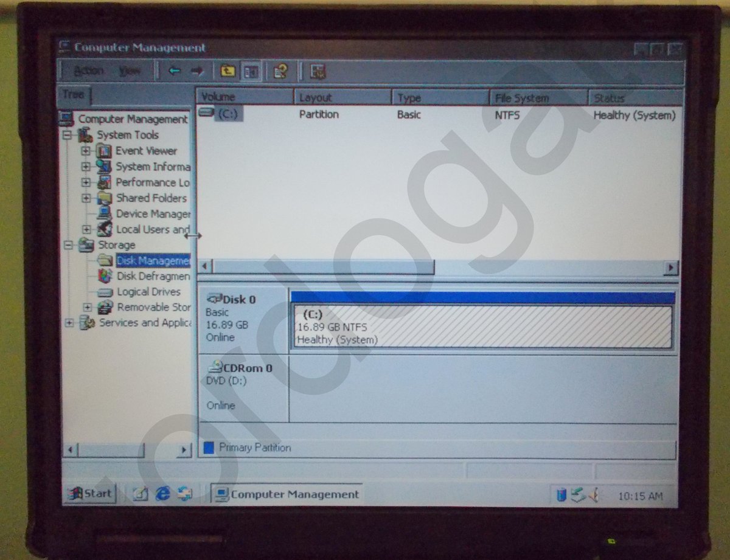The width and height of the screenshot is (730, 560).
Task: Open the View menu
Action: tap(130, 71)
